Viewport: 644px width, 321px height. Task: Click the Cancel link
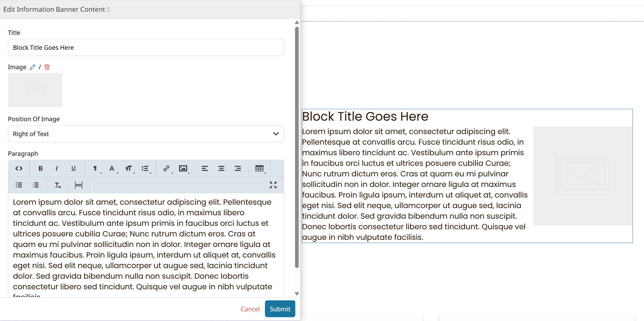click(250, 309)
